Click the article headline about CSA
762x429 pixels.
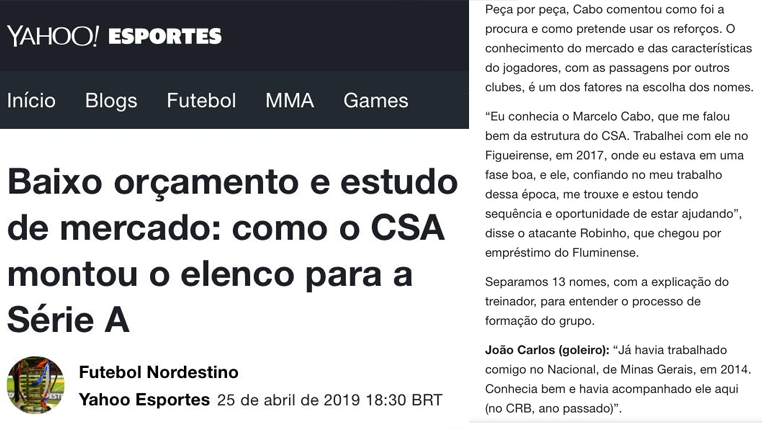pyautogui.click(x=233, y=251)
